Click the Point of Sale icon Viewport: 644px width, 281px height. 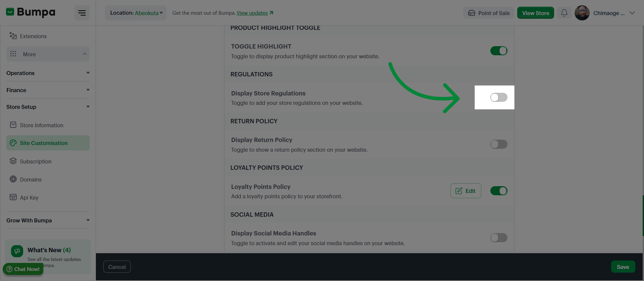pos(472,13)
